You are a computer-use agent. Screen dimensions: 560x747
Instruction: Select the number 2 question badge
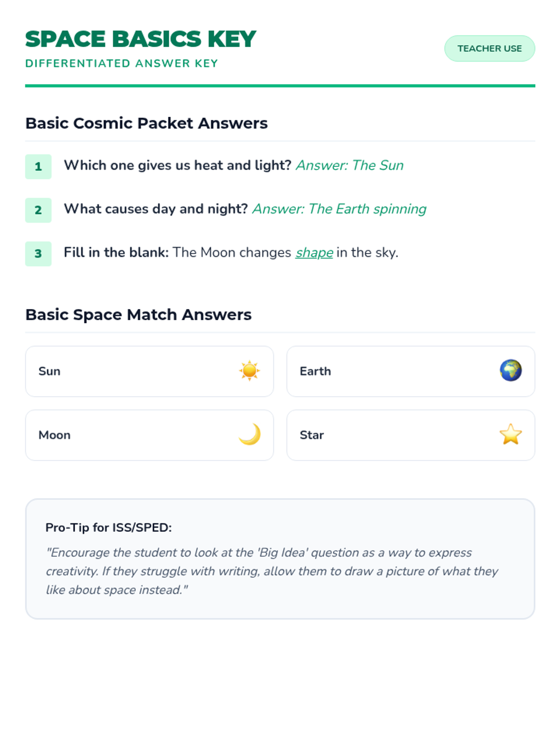pyautogui.click(x=38, y=210)
